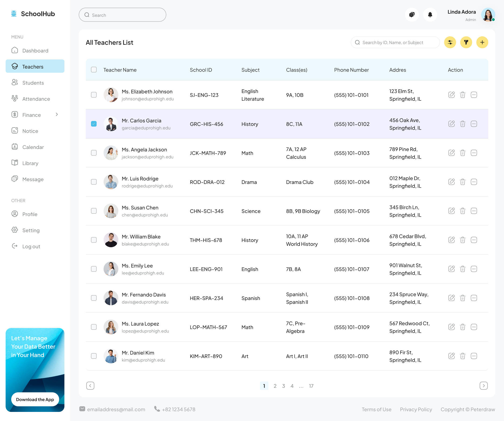Viewport: 504px width, 421px height.
Task: Edit Ms. Elizabeth Johnson's record using the pencil icon
Action: 451,95
